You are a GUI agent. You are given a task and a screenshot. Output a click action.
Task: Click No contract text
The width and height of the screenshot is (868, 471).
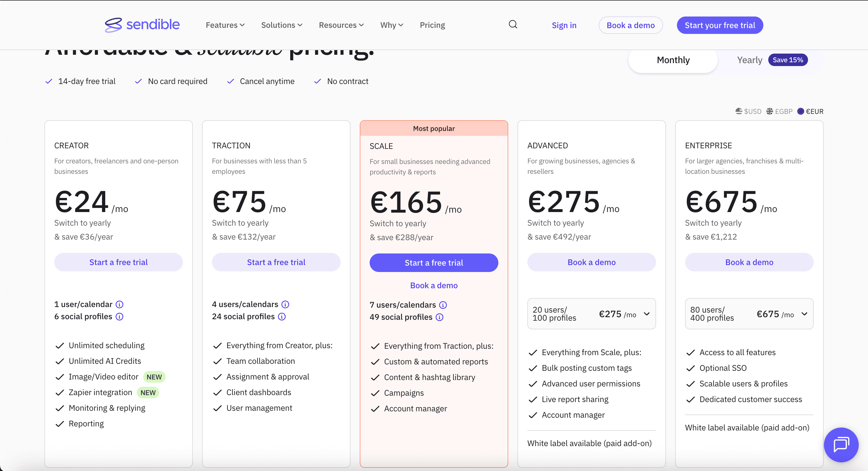coord(348,81)
